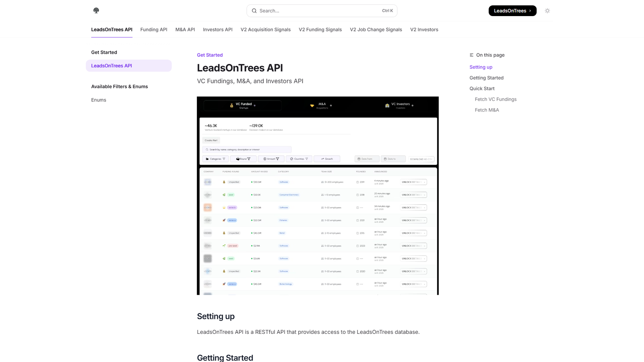
Task: Click the 'On this page' outline icon
Action: [471, 55]
